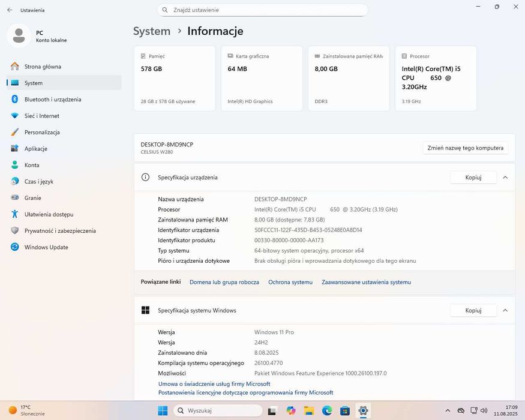Click the Czas i język globe icon
Screen dimensions: 525x420
click(x=15, y=181)
